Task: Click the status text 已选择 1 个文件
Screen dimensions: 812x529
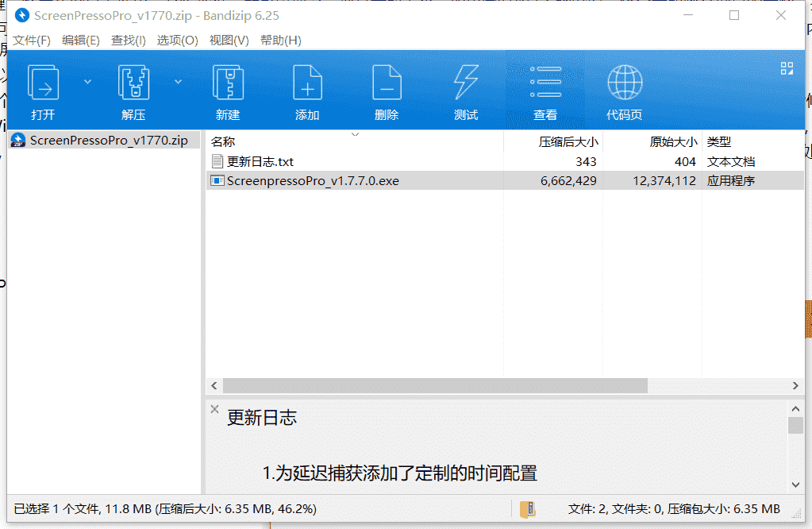Action: (x=57, y=509)
